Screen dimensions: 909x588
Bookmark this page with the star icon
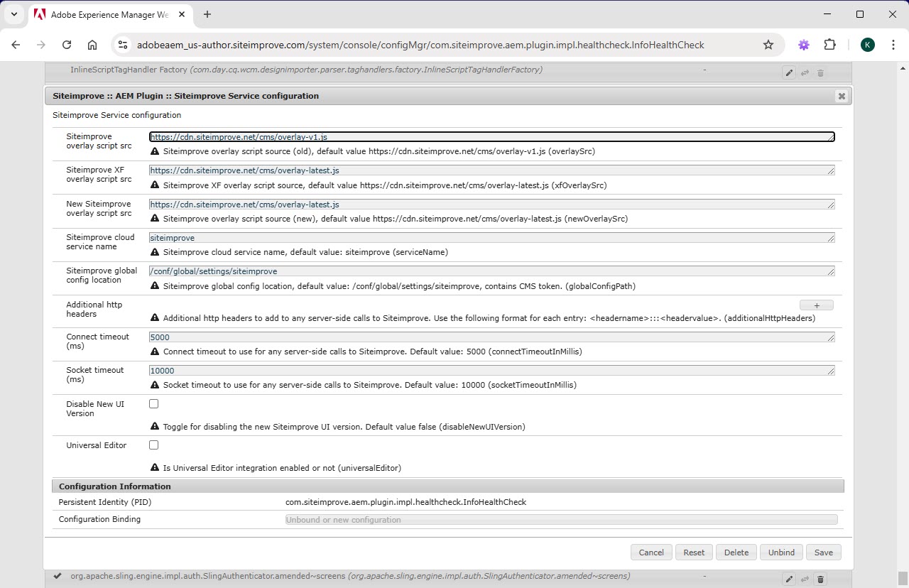tap(768, 45)
